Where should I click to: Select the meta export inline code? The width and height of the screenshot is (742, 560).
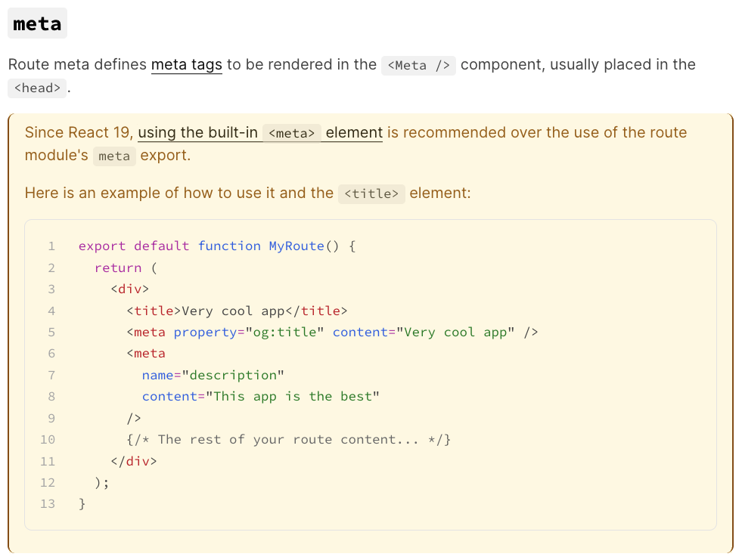114,156
